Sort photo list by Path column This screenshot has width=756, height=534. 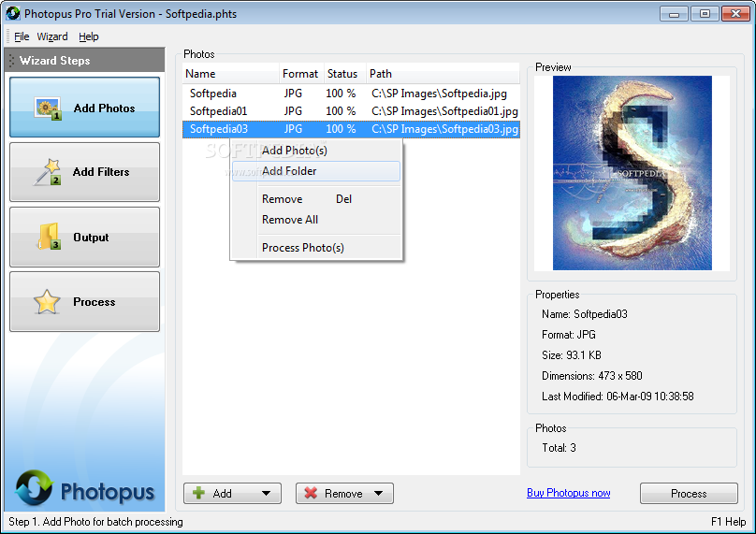click(443, 74)
